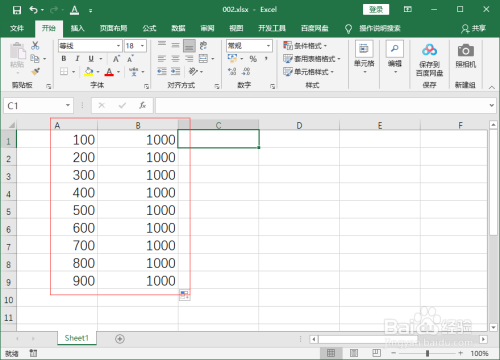Screen dimensions: 500x360
Task: Open the fill color dropdown arrow
Action: [98, 72]
